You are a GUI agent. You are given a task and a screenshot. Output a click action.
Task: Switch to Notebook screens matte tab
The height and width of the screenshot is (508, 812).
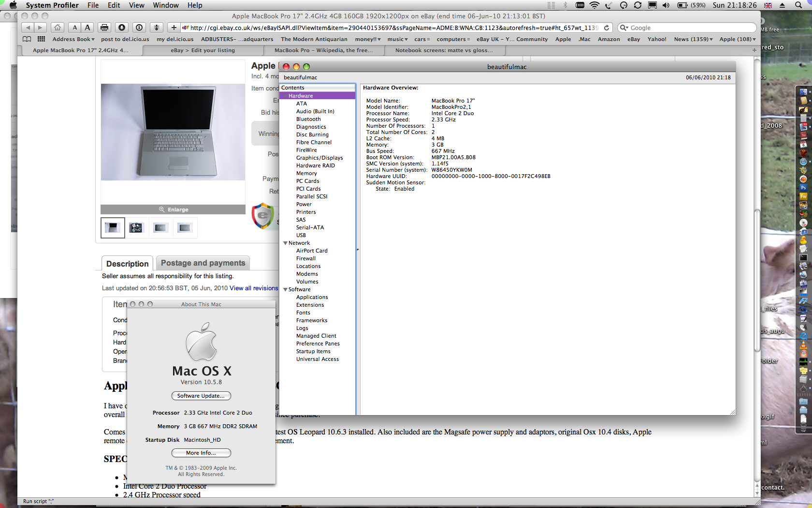click(444, 50)
